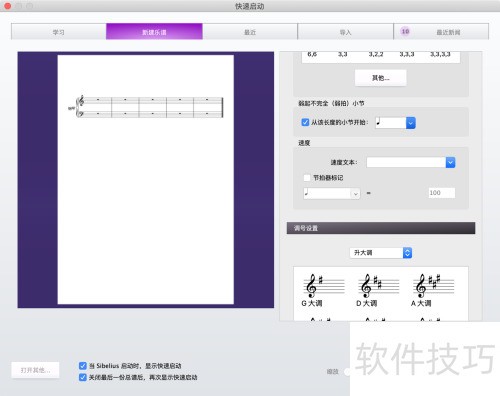Image resolution: width=500 pixels, height=396 pixels.
Task: Select the 新建乐谱 tab
Action: (154, 32)
